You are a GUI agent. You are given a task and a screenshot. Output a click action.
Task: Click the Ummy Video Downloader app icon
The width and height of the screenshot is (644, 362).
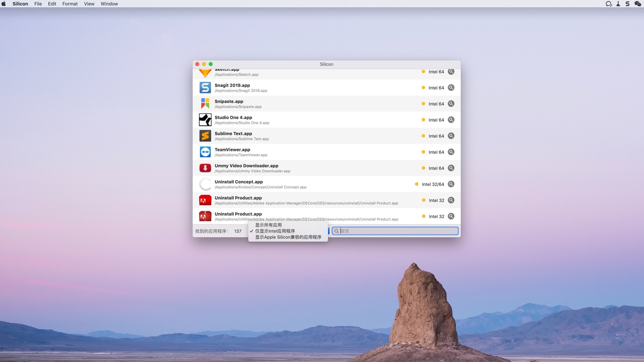coord(205,168)
